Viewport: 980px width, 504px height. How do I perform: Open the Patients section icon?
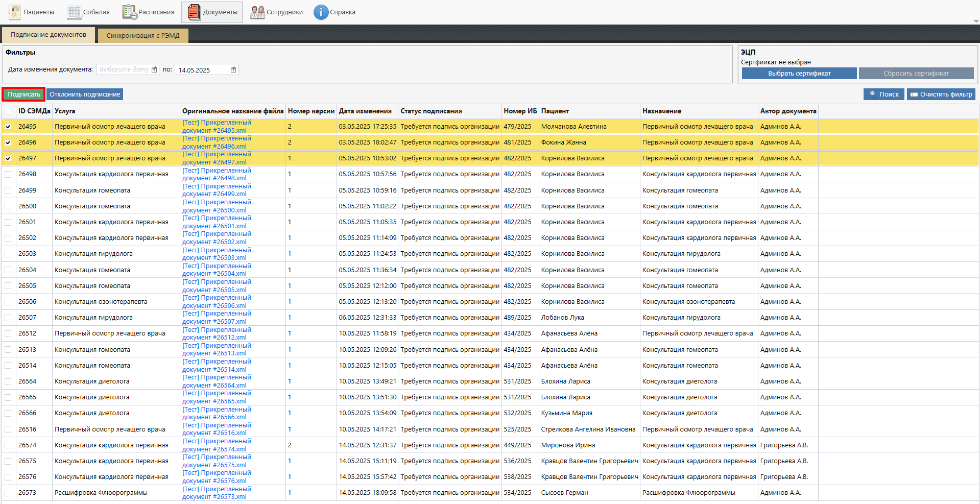pyautogui.click(x=15, y=12)
